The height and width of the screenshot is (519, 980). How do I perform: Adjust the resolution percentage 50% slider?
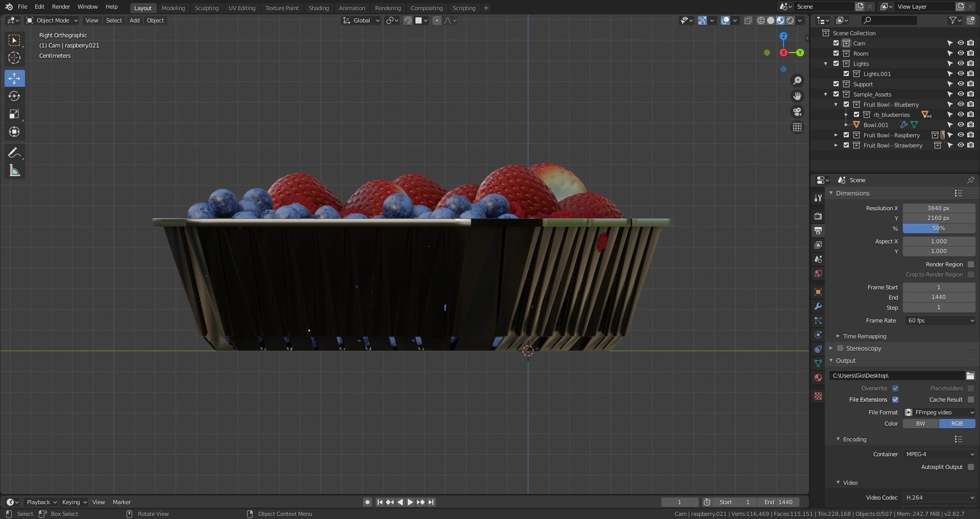point(939,228)
